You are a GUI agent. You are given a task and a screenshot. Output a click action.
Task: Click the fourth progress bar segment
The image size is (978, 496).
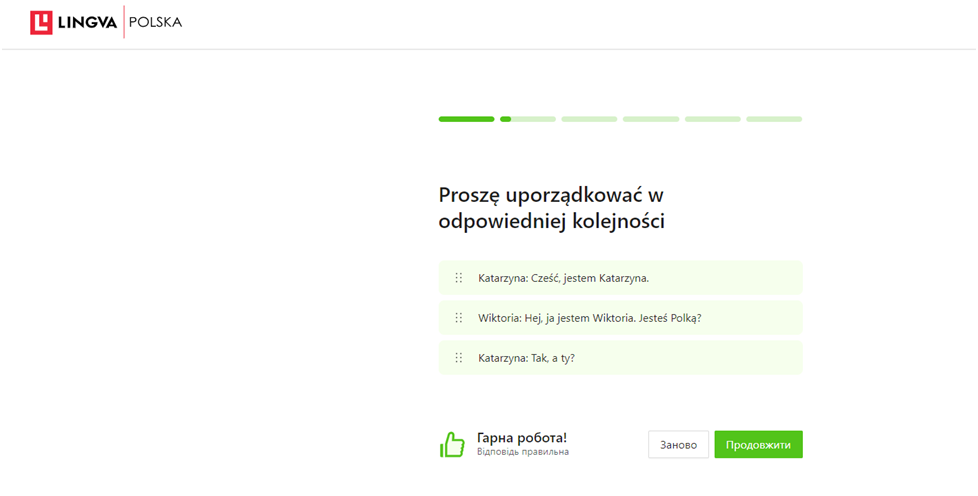click(650, 119)
